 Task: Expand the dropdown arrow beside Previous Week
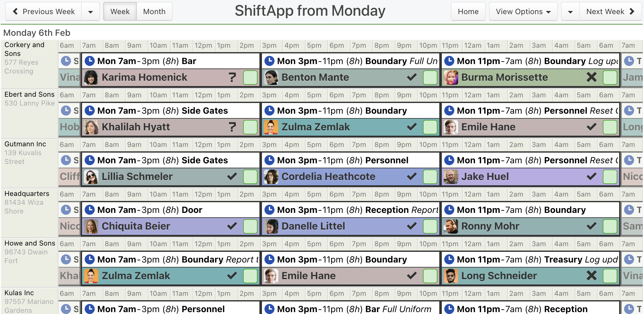91,12
